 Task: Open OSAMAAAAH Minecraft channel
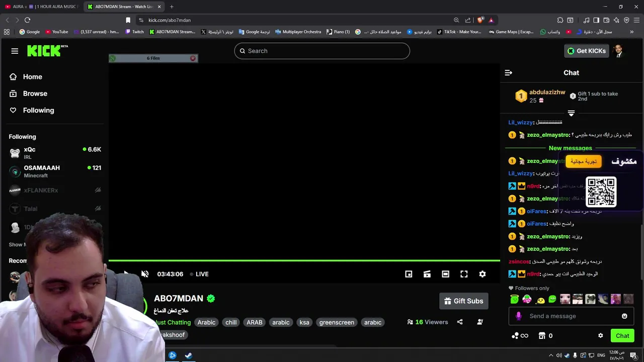[54, 171]
